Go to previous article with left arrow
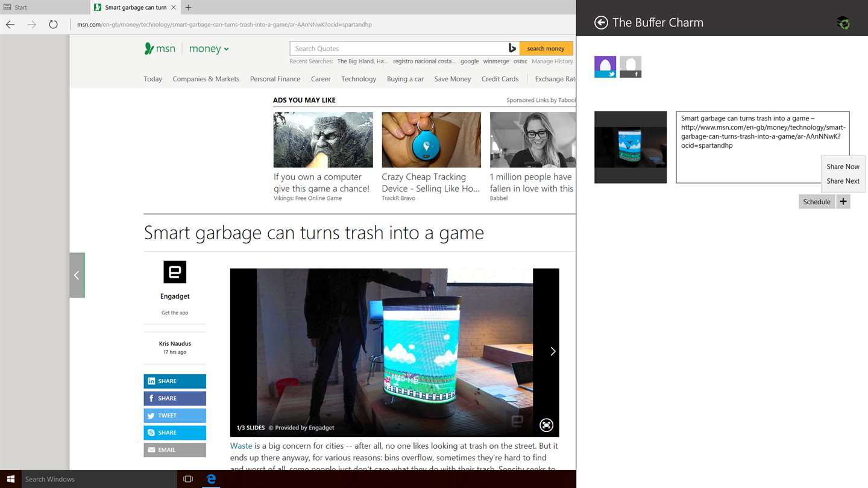The image size is (868, 488). coord(77,275)
